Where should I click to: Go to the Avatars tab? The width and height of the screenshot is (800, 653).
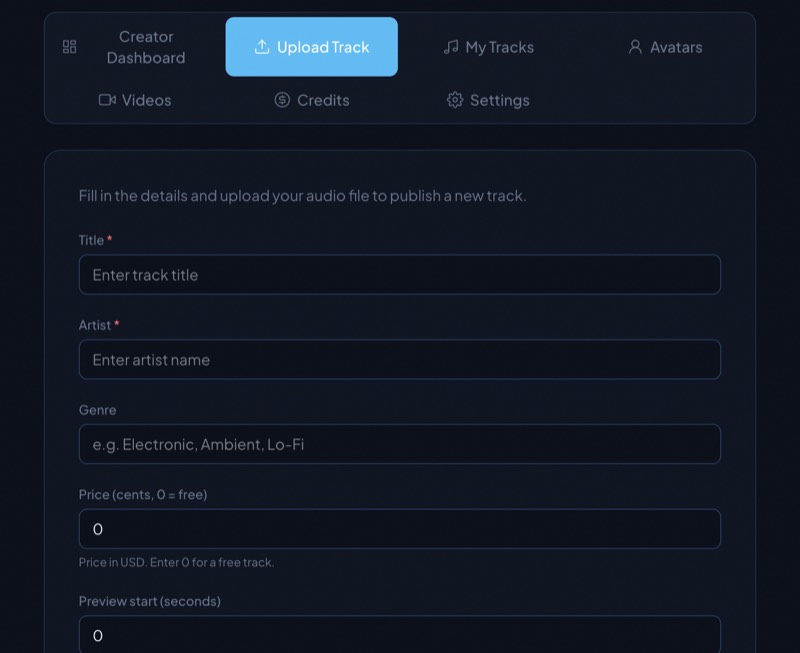pos(665,46)
